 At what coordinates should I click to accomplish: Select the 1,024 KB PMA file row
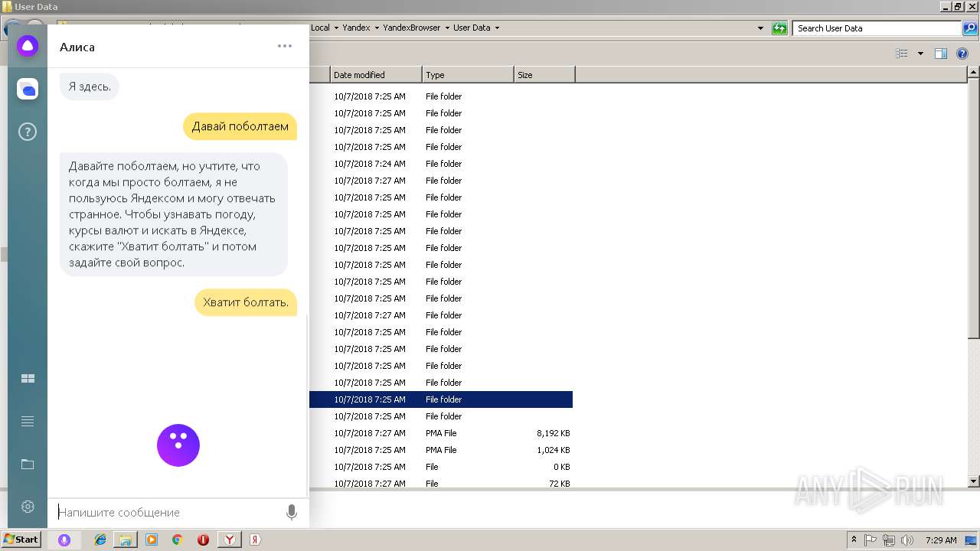click(441, 450)
